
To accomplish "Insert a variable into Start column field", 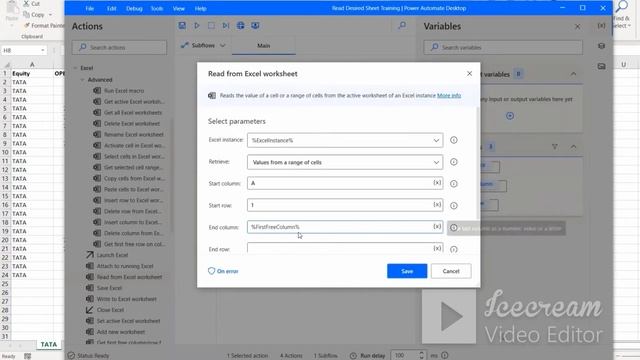I will pyautogui.click(x=437, y=183).
